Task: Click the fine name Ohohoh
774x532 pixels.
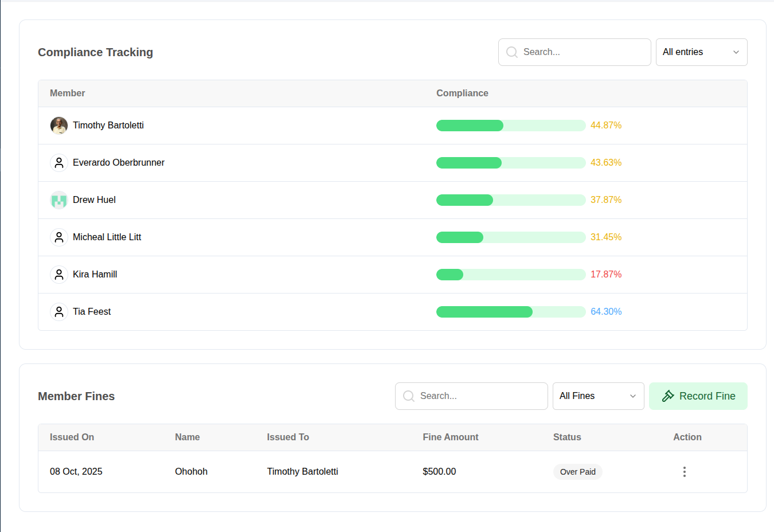Action: (x=191, y=472)
